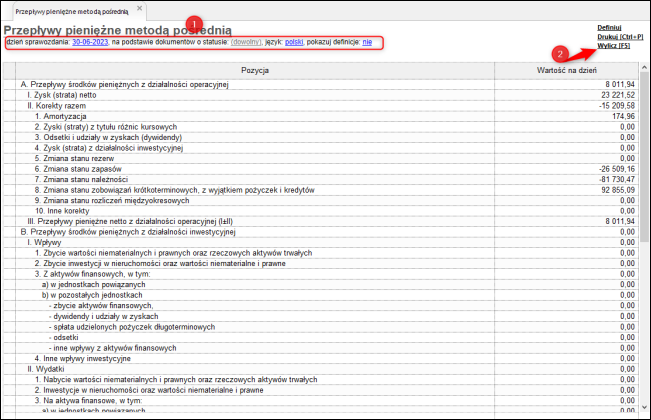The height and width of the screenshot is (420, 651).
Task: Select row - zbycie aktywów finansowych,
Action: 321,306
